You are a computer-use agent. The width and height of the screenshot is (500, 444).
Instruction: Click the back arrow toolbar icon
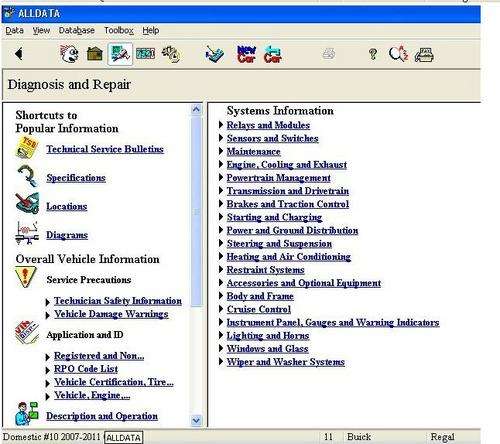(x=19, y=54)
